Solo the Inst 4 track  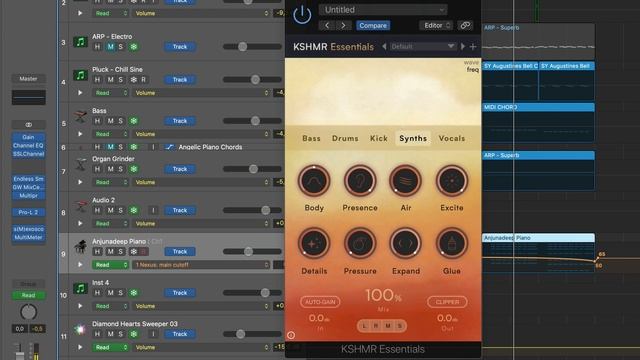coord(121,293)
